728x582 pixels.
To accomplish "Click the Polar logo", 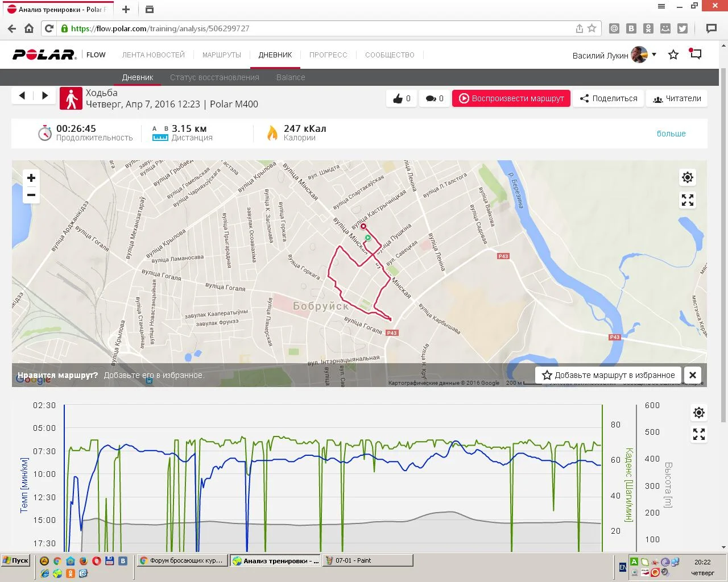I will (44, 55).
